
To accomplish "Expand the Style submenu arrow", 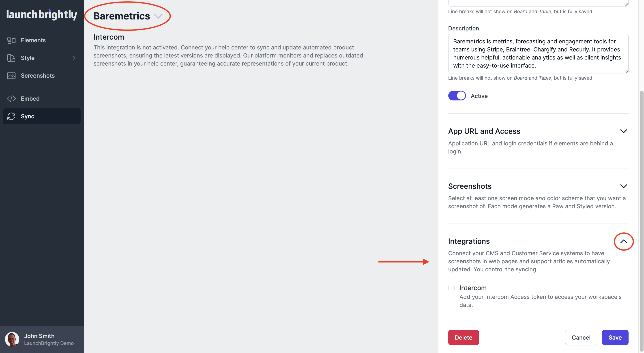I will coord(74,58).
